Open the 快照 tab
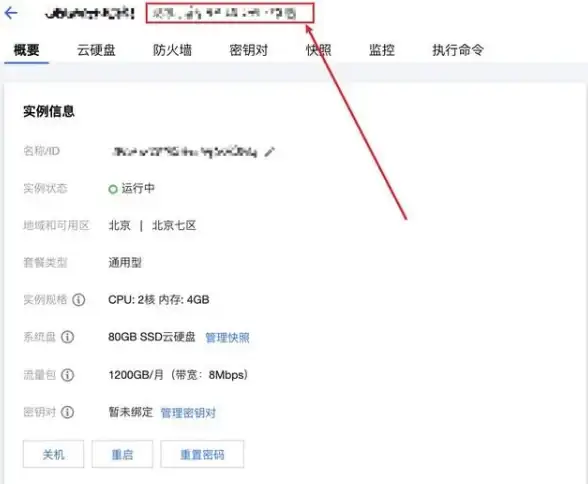The width and height of the screenshot is (588, 484). click(318, 50)
